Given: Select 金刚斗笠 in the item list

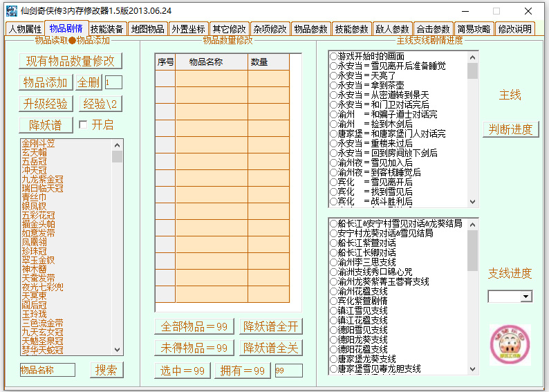Looking at the screenshot, I should coord(38,144).
